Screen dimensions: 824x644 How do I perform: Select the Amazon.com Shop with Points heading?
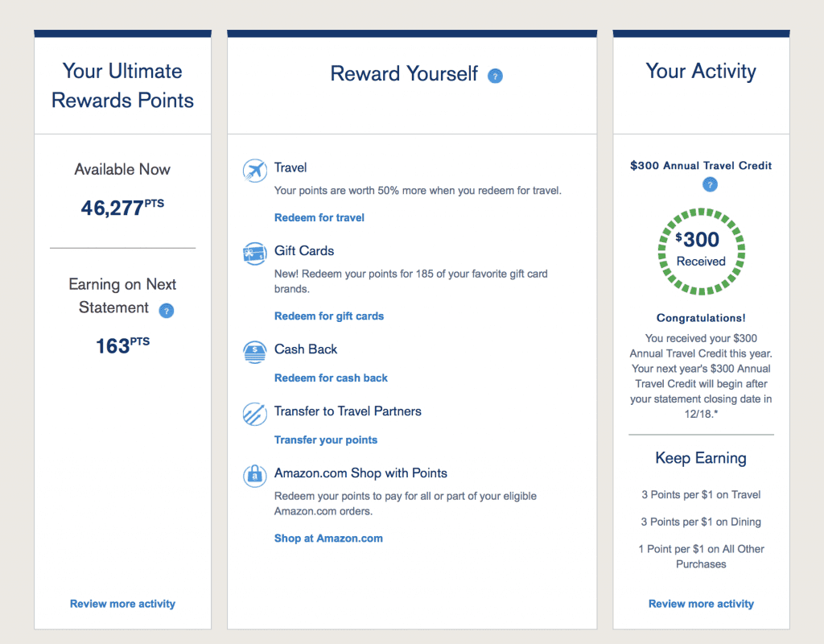pyautogui.click(x=360, y=473)
